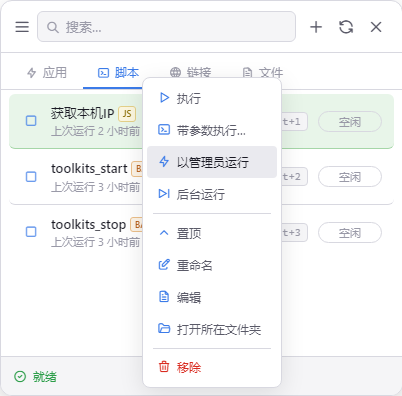Click the lightning icon in 以管理员运行

[x=164, y=162]
